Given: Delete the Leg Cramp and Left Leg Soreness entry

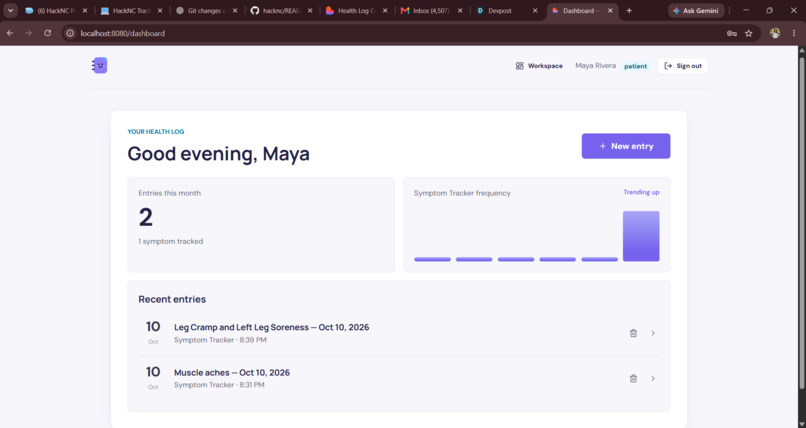Looking at the screenshot, I should [x=633, y=333].
